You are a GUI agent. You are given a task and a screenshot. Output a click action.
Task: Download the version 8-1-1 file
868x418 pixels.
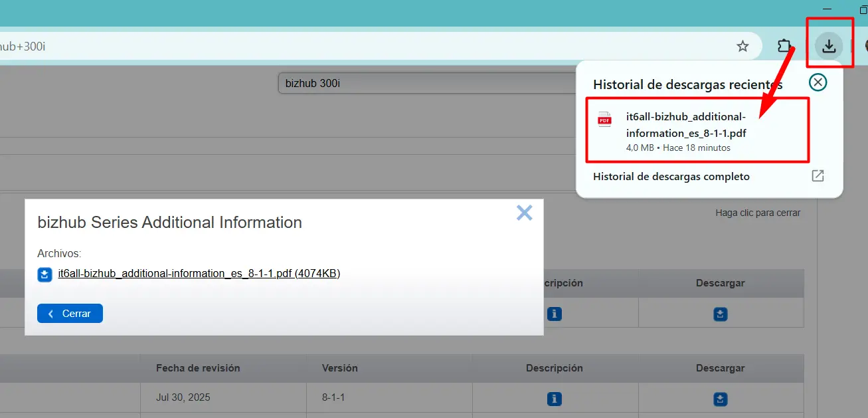[x=721, y=399]
